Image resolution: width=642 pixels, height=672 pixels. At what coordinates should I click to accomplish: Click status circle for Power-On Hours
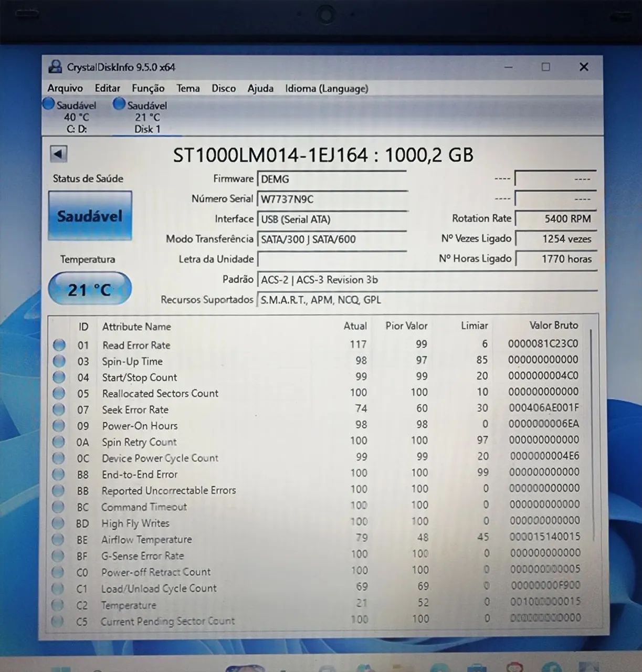59,426
